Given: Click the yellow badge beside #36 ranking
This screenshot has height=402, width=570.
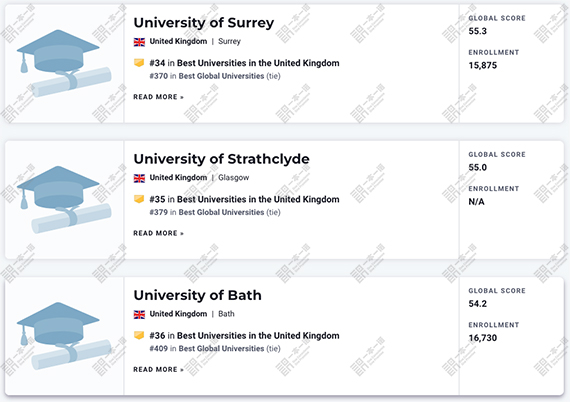Looking at the screenshot, I should click(139, 335).
